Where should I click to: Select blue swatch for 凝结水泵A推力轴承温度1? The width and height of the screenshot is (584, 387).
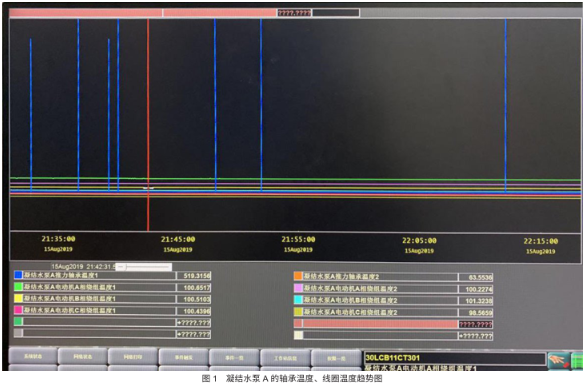pyautogui.click(x=18, y=275)
